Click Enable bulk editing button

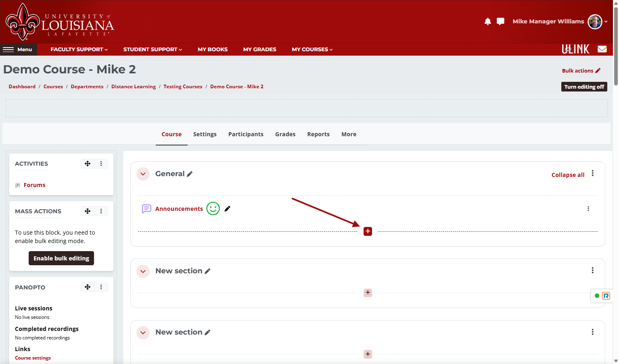(61, 258)
